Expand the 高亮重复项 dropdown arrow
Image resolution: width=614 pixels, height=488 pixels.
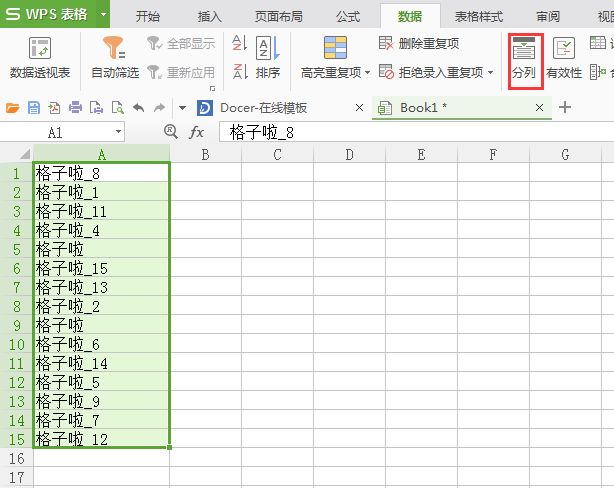coord(367,73)
